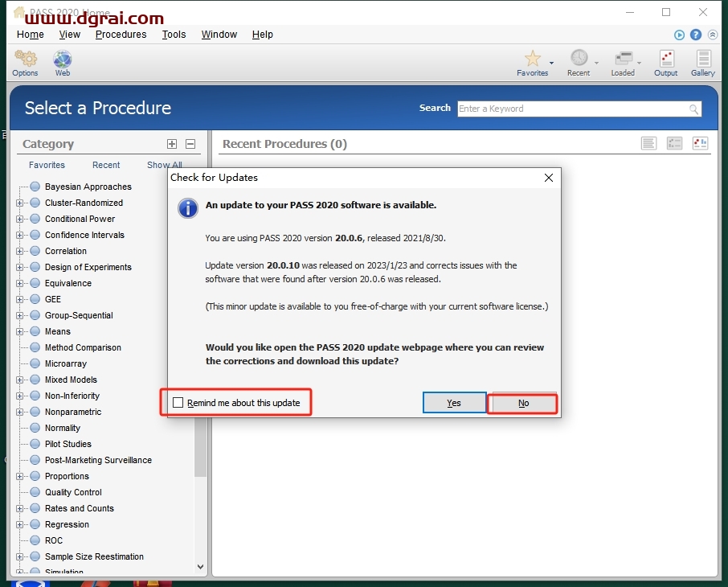The image size is (728, 587).
Task: Click the category list scrollbar thumb
Action: tap(200, 447)
